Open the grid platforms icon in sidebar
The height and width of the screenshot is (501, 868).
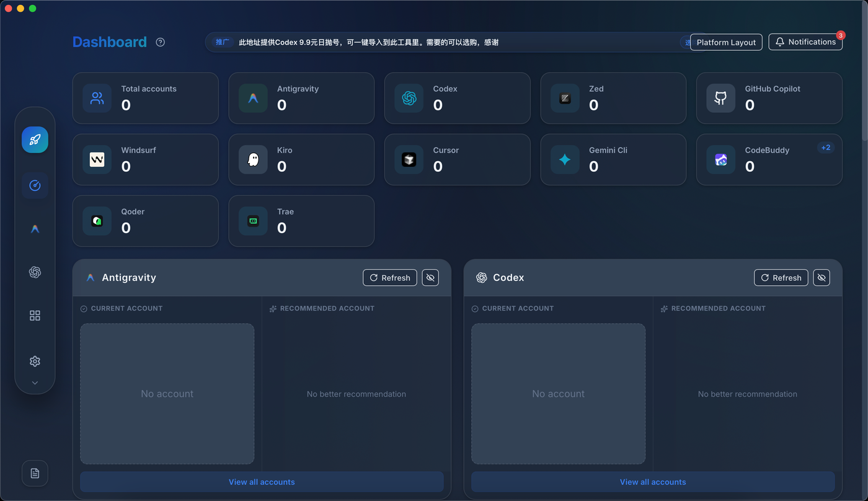point(35,316)
